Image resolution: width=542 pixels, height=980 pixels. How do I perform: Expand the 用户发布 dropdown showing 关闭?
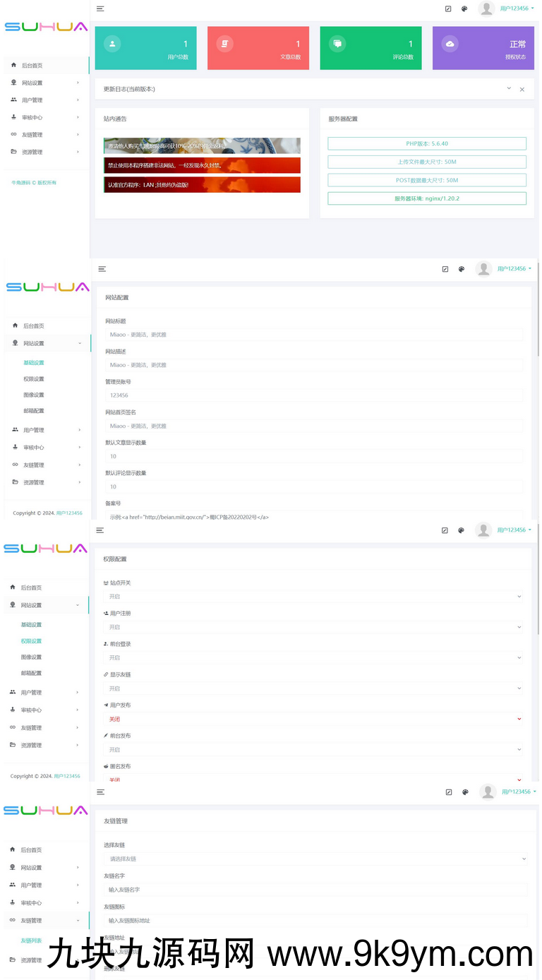pyautogui.click(x=315, y=719)
